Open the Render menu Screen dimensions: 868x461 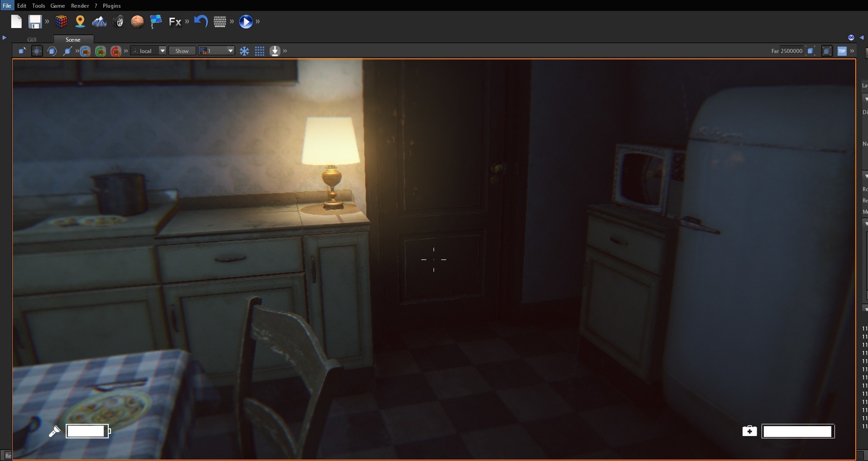tap(80, 5)
